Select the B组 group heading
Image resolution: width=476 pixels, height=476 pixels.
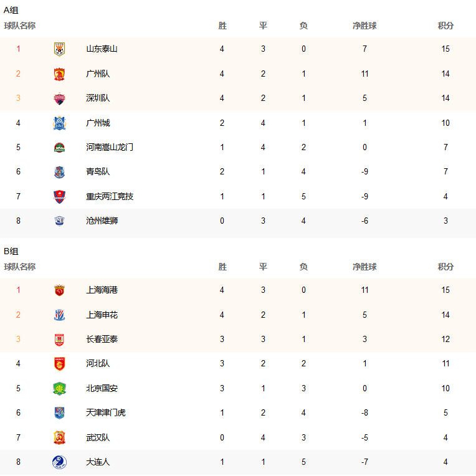pos(11,251)
